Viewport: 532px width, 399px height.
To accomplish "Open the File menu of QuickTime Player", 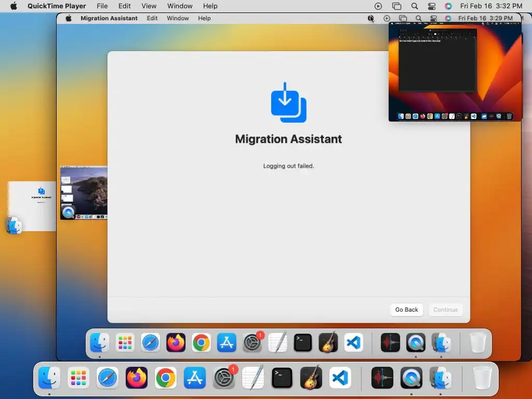I will [x=102, y=6].
